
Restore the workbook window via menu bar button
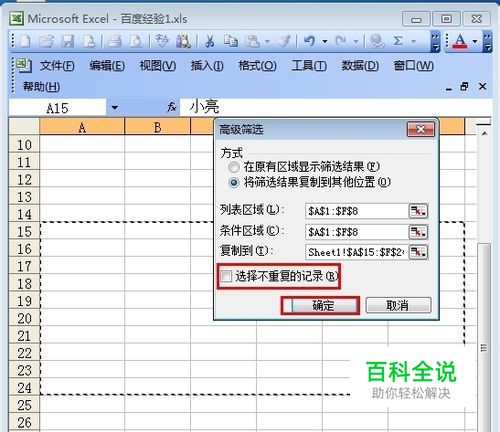tap(464, 87)
